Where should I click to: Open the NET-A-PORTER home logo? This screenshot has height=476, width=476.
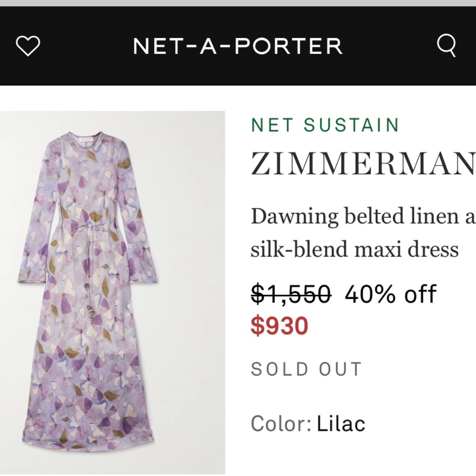click(238, 45)
